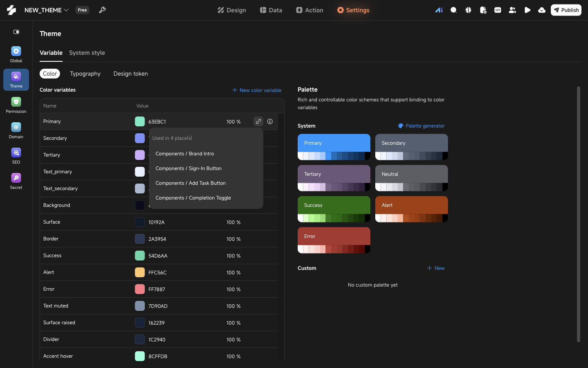Open Secret settings in sidebar
This screenshot has width=588, height=368.
(16, 181)
